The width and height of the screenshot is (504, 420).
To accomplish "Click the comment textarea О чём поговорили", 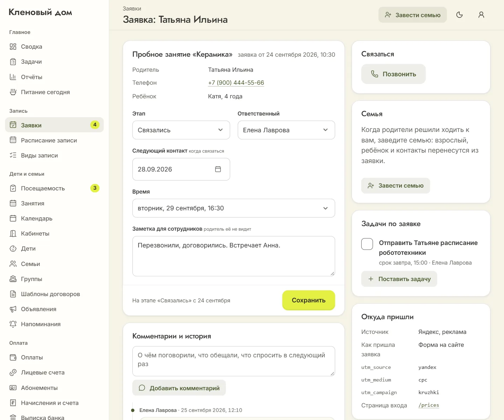I will pyautogui.click(x=233, y=361).
